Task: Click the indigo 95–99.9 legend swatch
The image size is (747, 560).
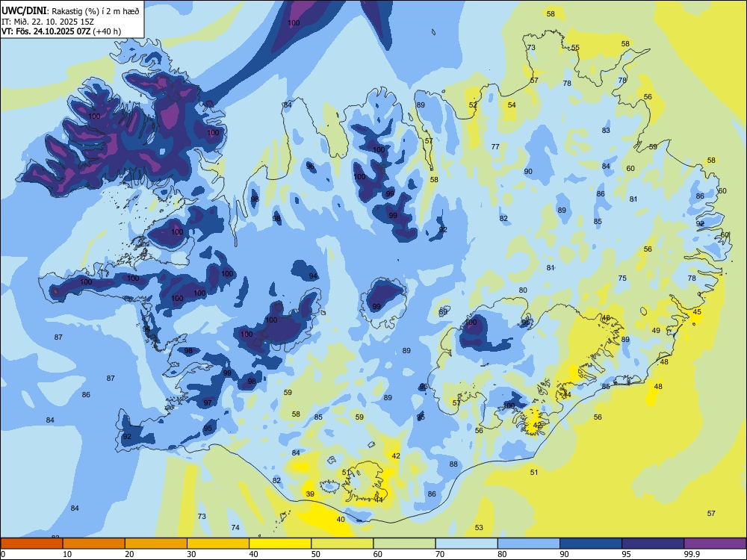Action: [x=653, y=544]
